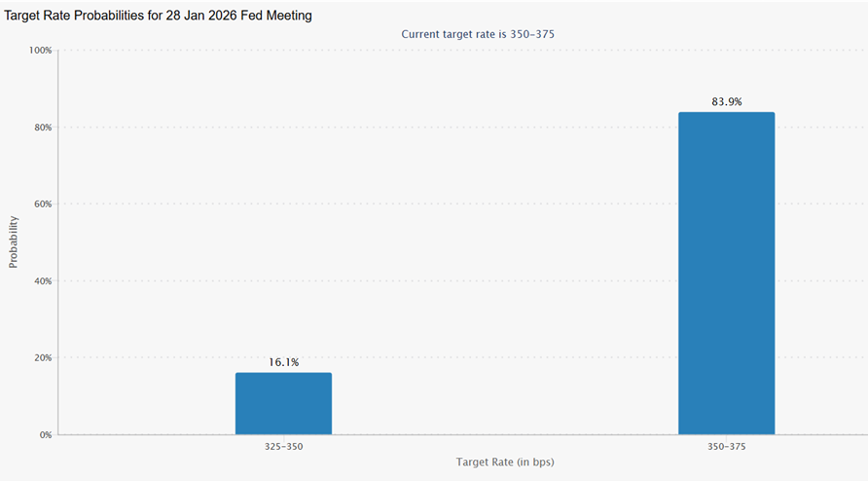The width and height of the screenshot is (868, 481).
Task: Select the 350-375 probability bar
Action: pyautogui.click(x=726, y=273)
